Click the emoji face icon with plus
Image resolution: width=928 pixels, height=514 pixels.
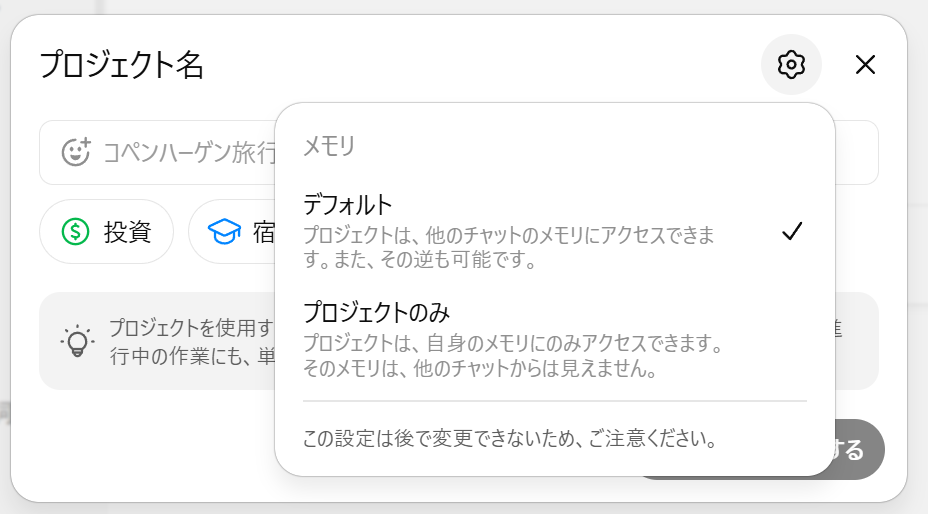(x=76, y=152)
